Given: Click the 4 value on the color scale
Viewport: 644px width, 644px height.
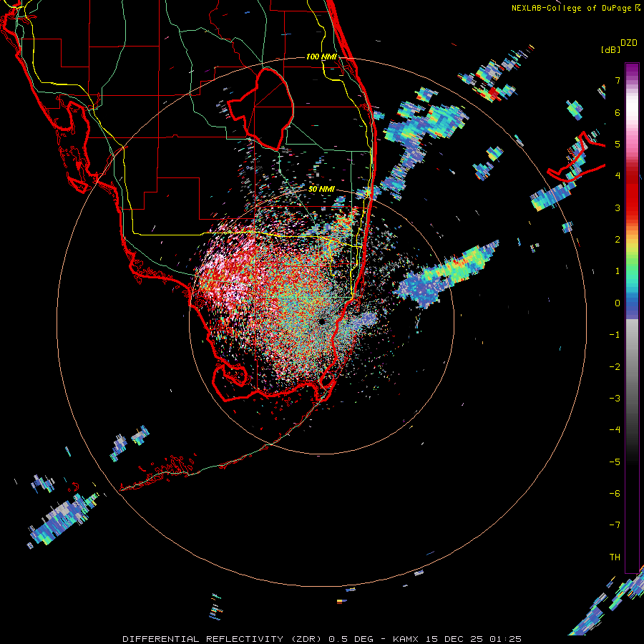Looking at the screenshot, I should pyautogui.click(x=618, y=176).
